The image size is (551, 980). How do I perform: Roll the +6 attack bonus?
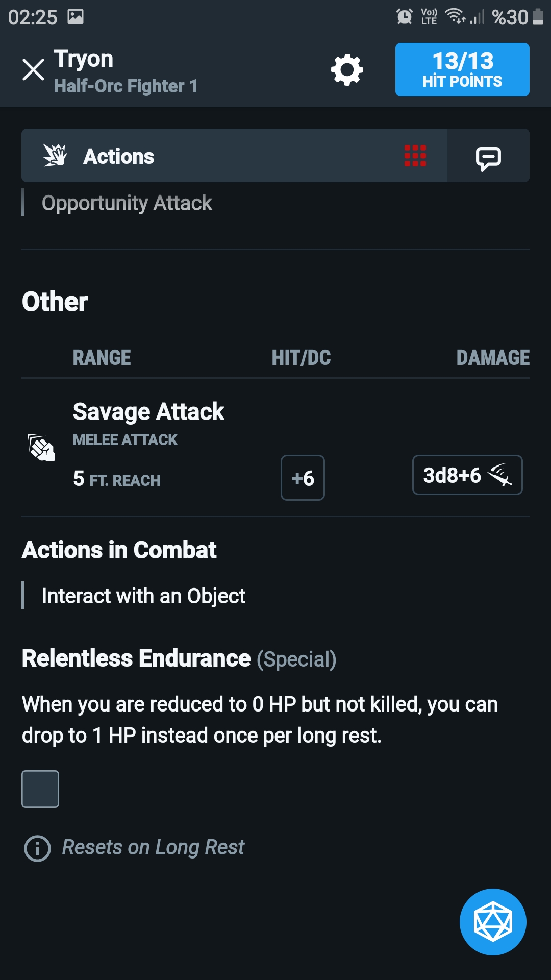coord(302,478)
